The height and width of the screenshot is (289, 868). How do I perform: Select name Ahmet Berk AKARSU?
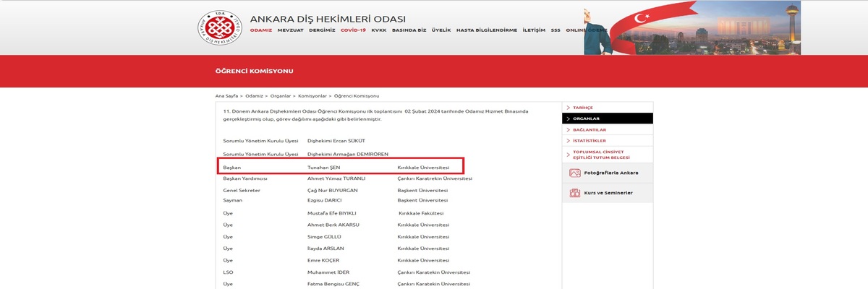click(x=333, y=225)
